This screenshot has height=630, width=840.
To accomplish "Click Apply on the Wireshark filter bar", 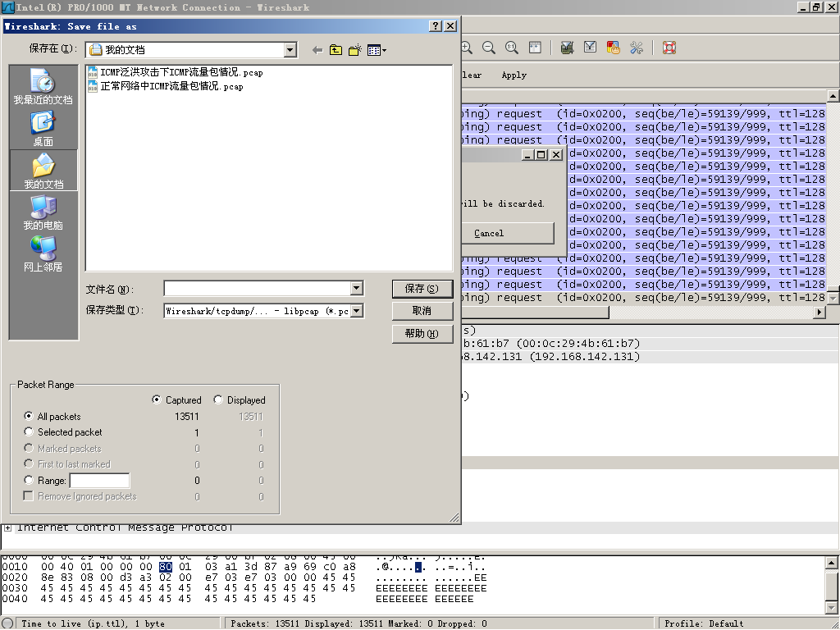I will [x=514, y=75].
